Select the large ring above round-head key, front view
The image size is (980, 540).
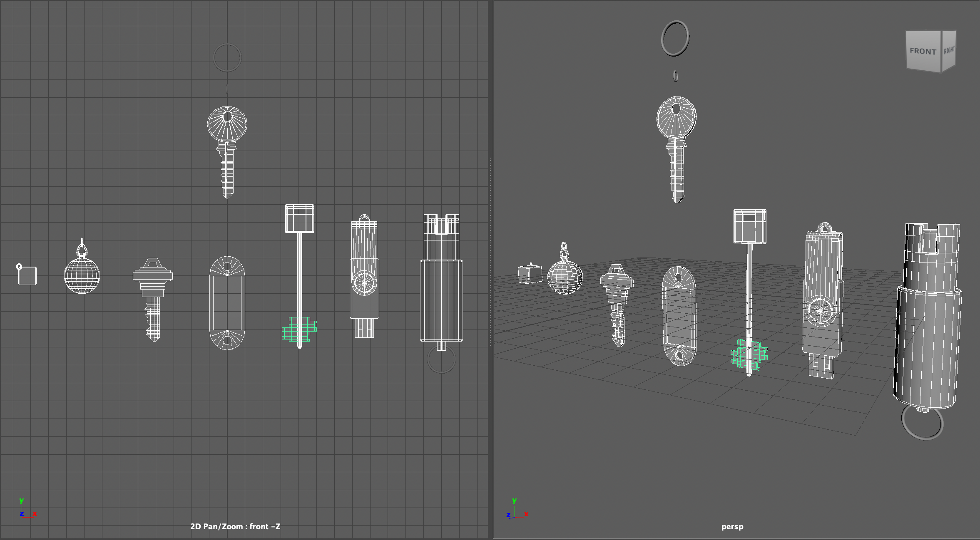tap(227, 57)
